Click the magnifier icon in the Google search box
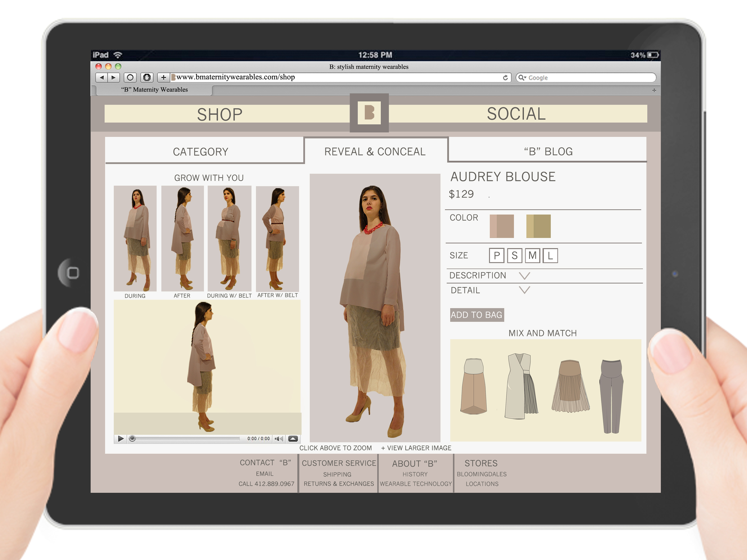This screenshot has height=560, width=747. pos(522,78)
